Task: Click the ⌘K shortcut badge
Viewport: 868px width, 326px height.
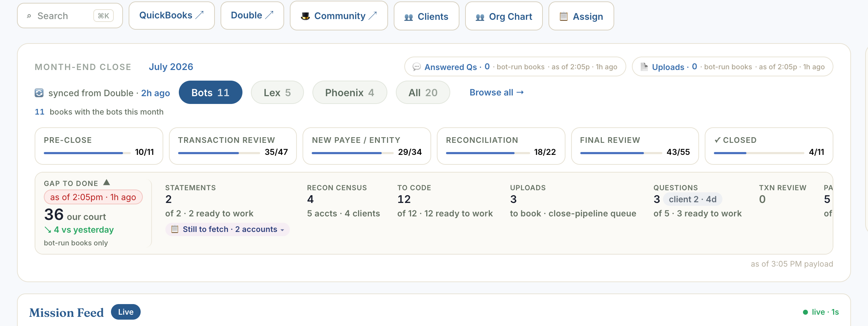Action: (104, 16)
